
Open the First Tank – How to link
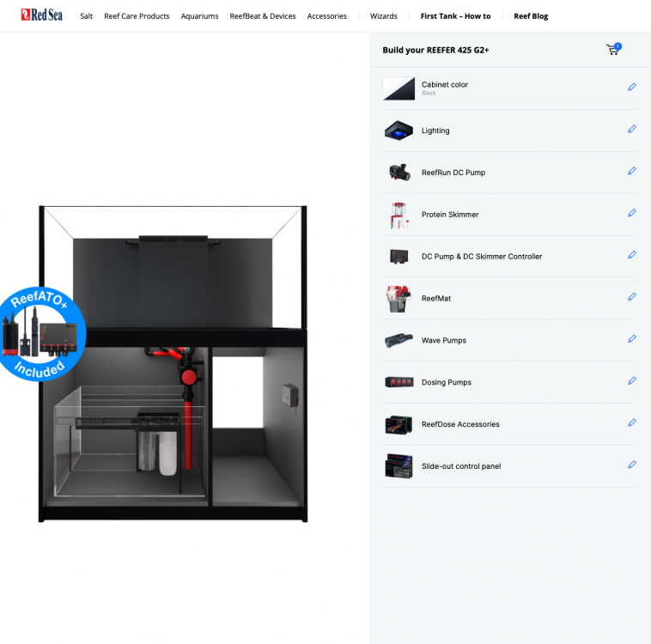pyautogui.click(x=455, y=16)
